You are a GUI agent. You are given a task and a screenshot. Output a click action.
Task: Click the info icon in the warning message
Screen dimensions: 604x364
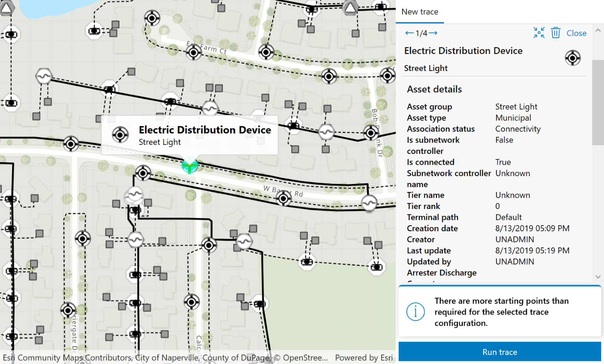pyautogui.click(x=416, y=312)
